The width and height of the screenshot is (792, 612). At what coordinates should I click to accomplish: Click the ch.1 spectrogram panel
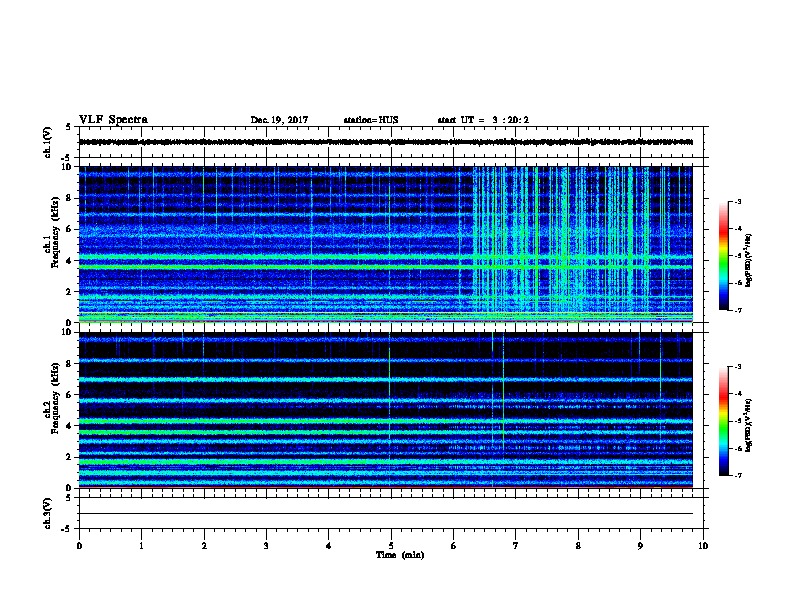tap(386, 244)
